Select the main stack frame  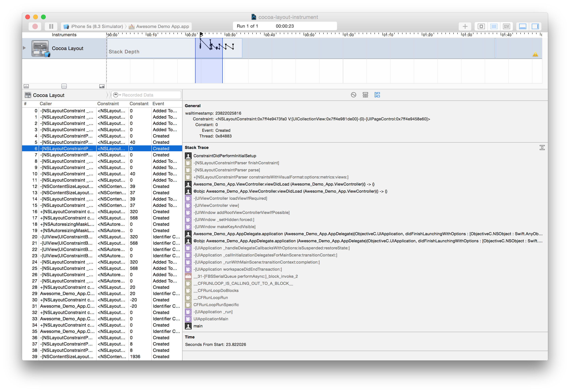click(198, 326)
